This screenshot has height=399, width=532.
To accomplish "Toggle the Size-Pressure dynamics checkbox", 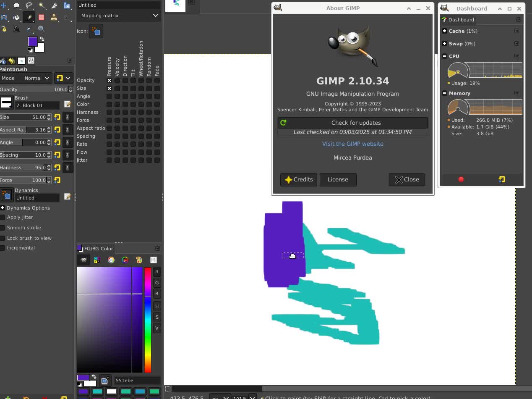I will [109, 88].
